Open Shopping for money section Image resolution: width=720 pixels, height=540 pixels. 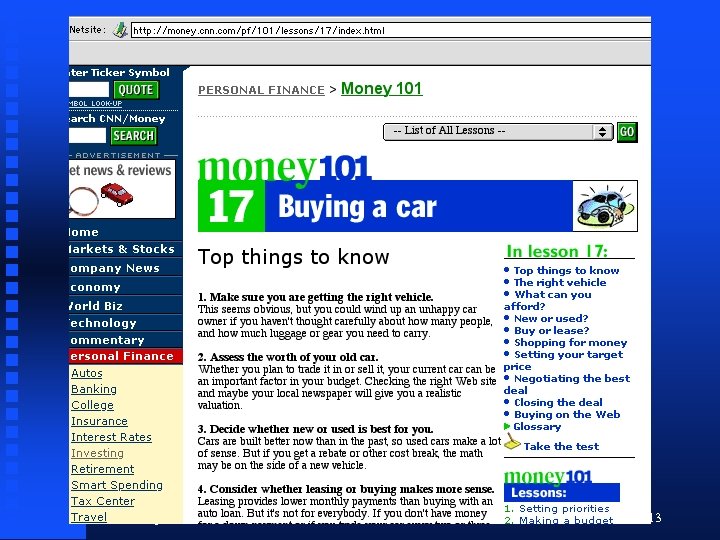pyautogui.click(x=570, y=343)
